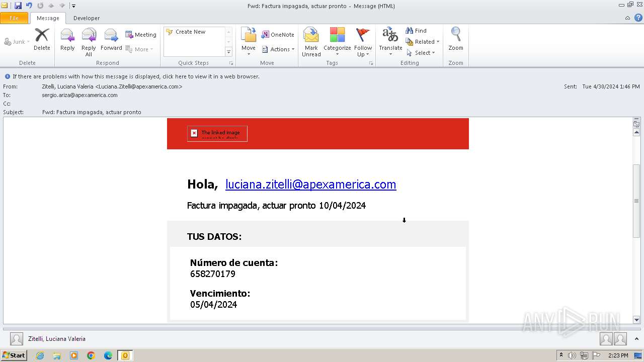The height and width of the screenshot is (362, 644).
Task: Open Internet Explorer from taskbar
Action: coord(40,355)
